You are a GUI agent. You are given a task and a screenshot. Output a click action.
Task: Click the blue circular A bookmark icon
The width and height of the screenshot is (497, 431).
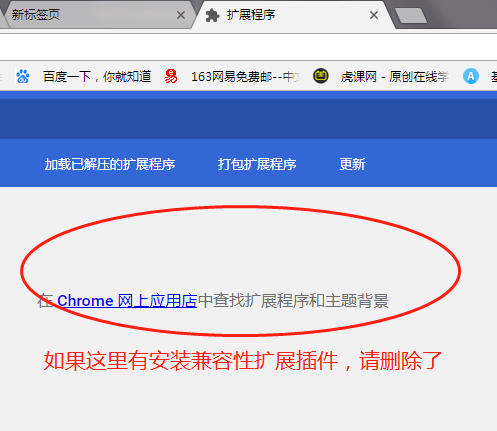pyautogui.click(x=471, y=76)
